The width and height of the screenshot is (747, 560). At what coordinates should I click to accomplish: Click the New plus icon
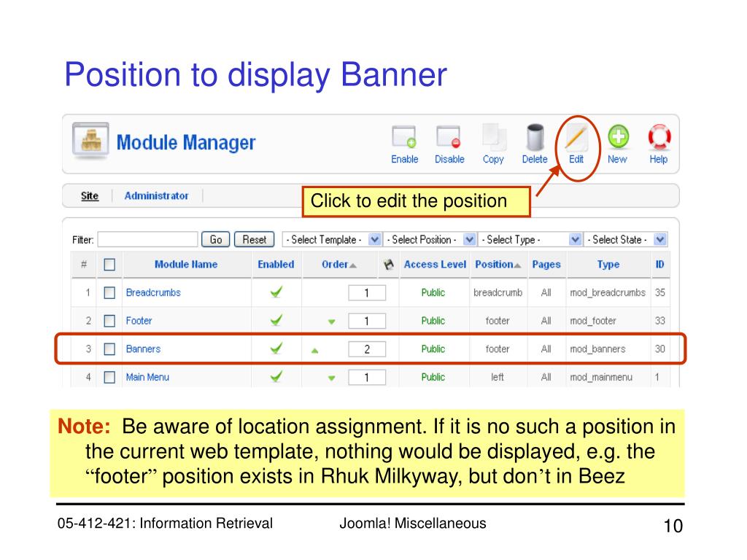point(618,137)
